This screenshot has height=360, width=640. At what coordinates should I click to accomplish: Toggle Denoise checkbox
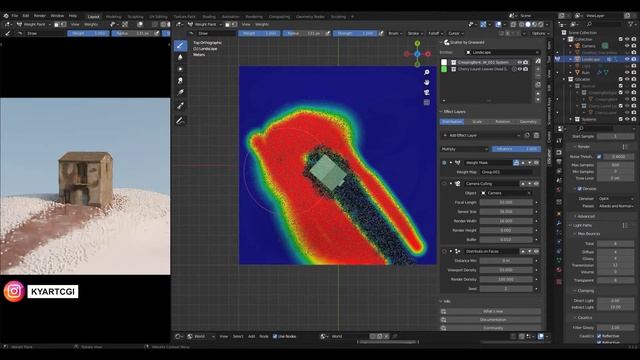(579, 189)
